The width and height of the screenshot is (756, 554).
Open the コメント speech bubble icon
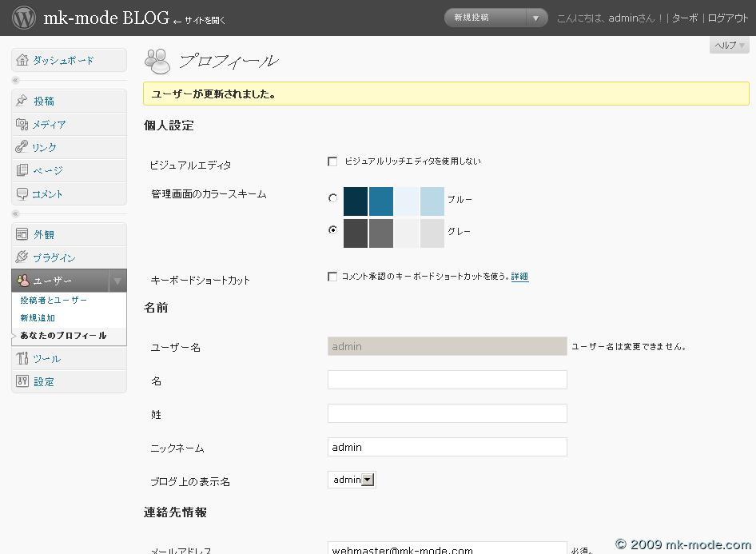tap(22, 194)
